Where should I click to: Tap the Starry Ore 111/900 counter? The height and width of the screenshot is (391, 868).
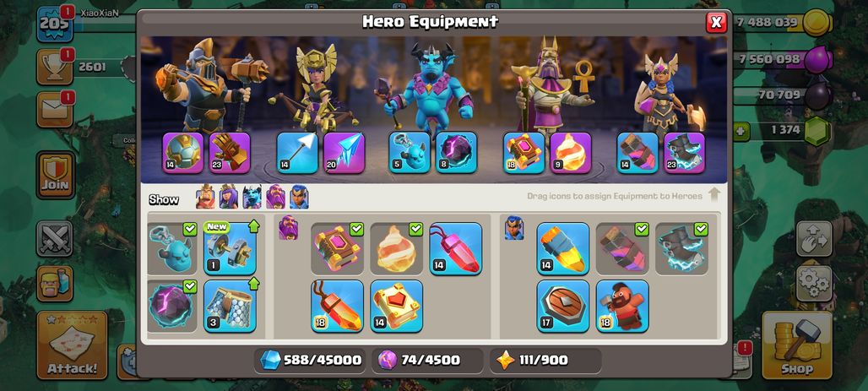tap(545, 360)
